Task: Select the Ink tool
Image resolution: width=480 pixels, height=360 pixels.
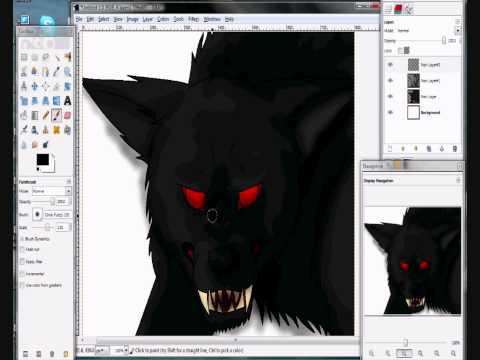Action: tap(35, 130)
